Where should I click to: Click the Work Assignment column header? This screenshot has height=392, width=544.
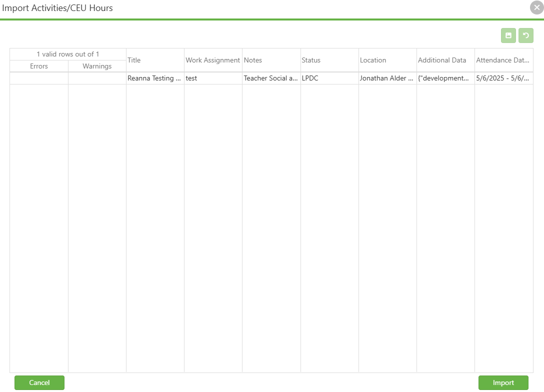tap(213, 60)
